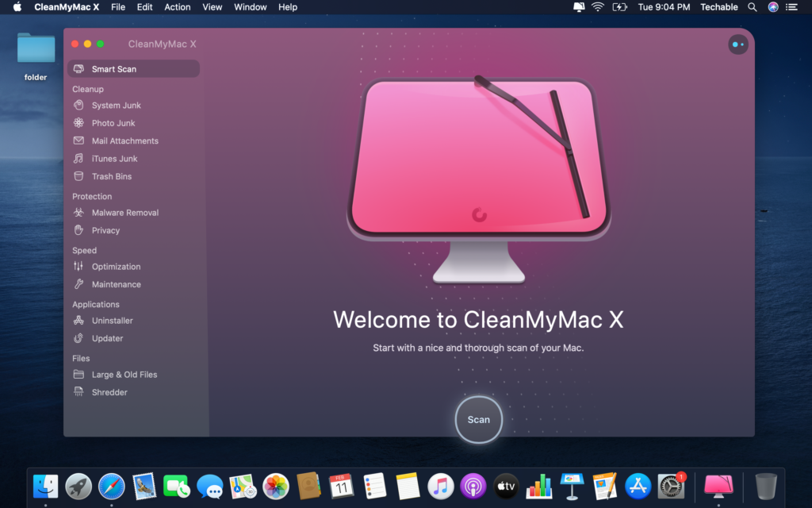Image resolution: width=812 pixels, height=508 pixels.
Task: Open Trash Bins in the sidebar
Action: (111, 176)
